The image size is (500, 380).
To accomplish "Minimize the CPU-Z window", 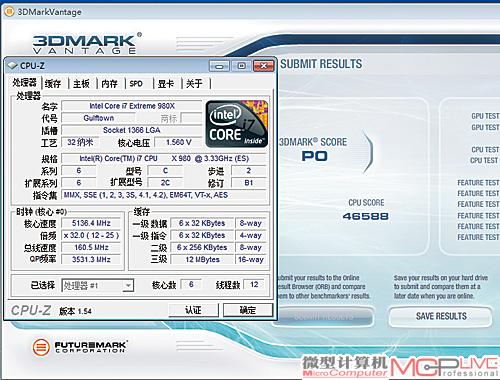I will click(219, 66).
